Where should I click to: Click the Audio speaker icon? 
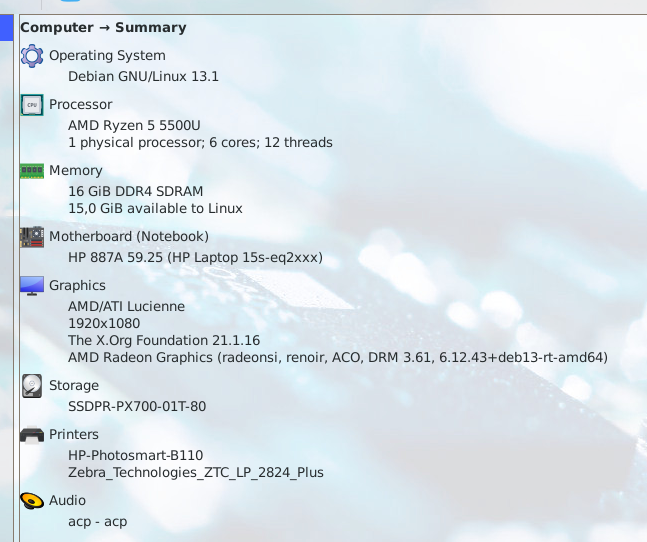tap(32, 501)
